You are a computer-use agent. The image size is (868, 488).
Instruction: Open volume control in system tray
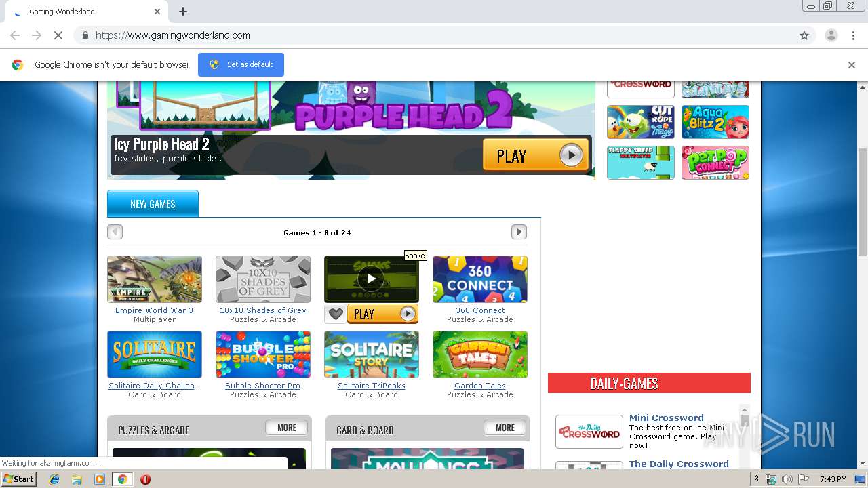tap(787, 479)
